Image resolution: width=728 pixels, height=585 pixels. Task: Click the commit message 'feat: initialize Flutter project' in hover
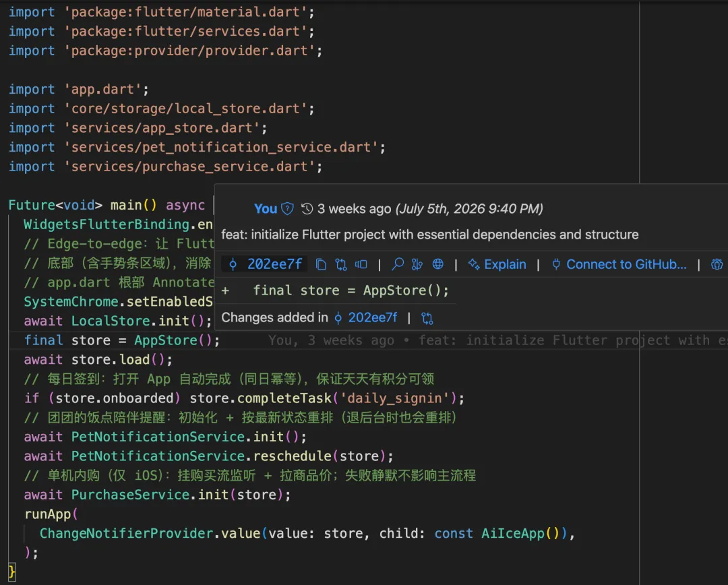(x=429, y=235)
